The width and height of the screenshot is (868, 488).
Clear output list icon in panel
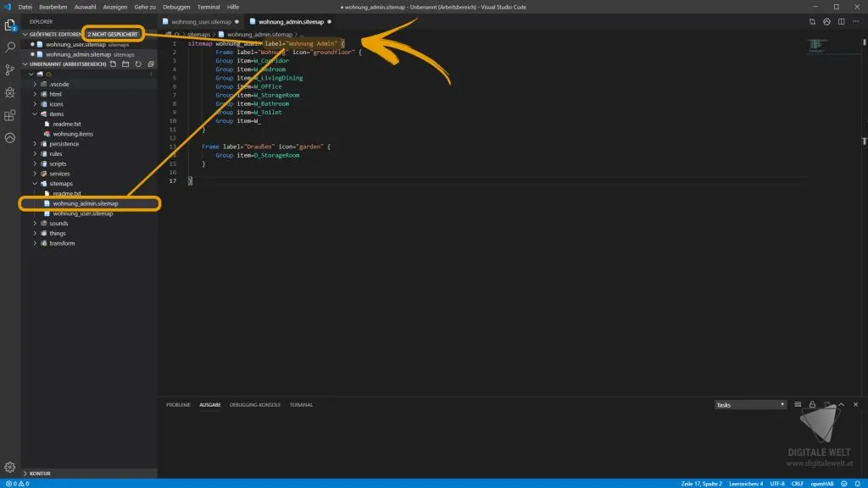pos(798,404)
